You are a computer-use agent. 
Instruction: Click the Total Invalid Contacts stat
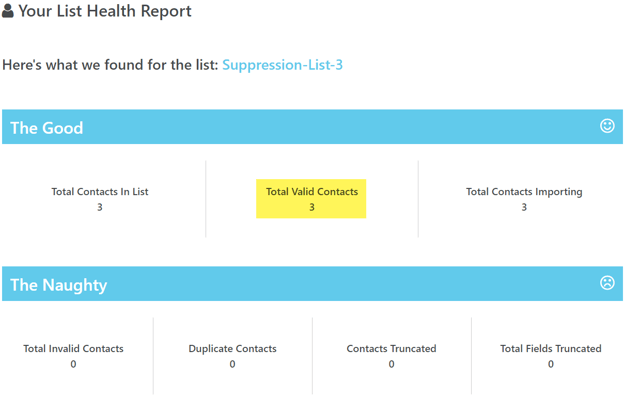[x=73, y=356]
